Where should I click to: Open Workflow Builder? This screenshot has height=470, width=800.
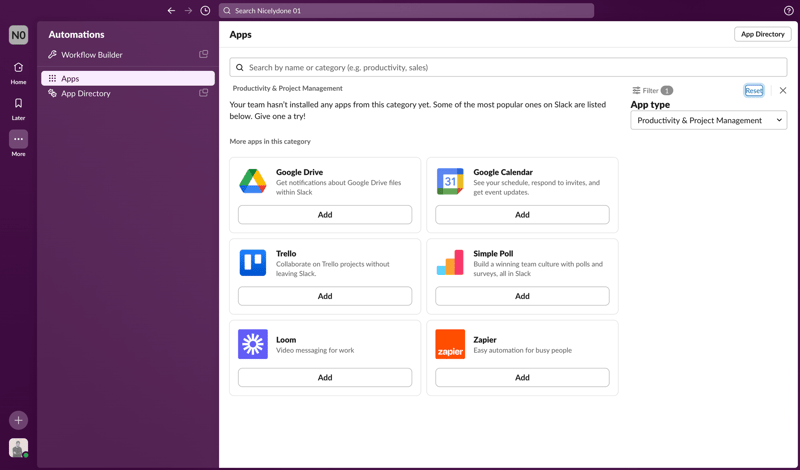[x=92, y=55]
